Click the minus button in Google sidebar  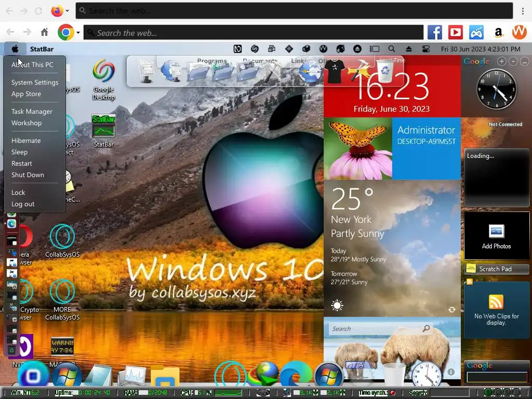525,61
